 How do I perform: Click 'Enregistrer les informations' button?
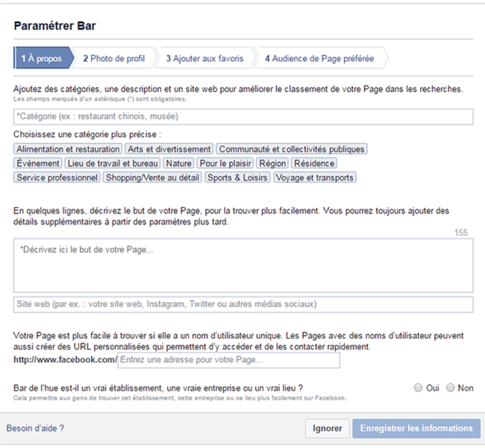tap(416, 429)
